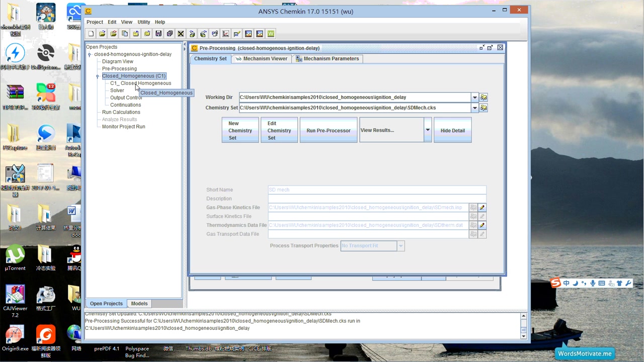This screenshot has width=644, height=362.
Task: Open the Project menu
Action: pyautogui.click(x=95, y=22)
